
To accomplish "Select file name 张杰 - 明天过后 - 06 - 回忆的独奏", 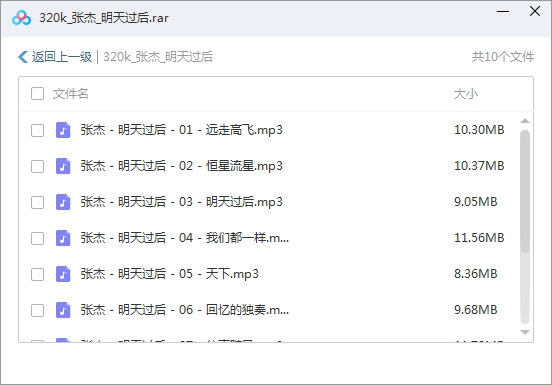I will tap(184, 310).
